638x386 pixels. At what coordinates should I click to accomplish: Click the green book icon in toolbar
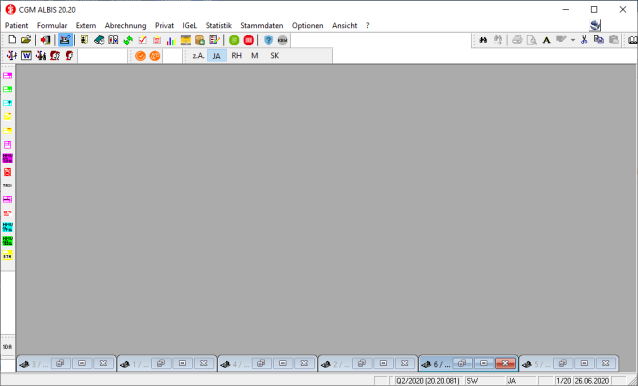[x=99, y=40]
